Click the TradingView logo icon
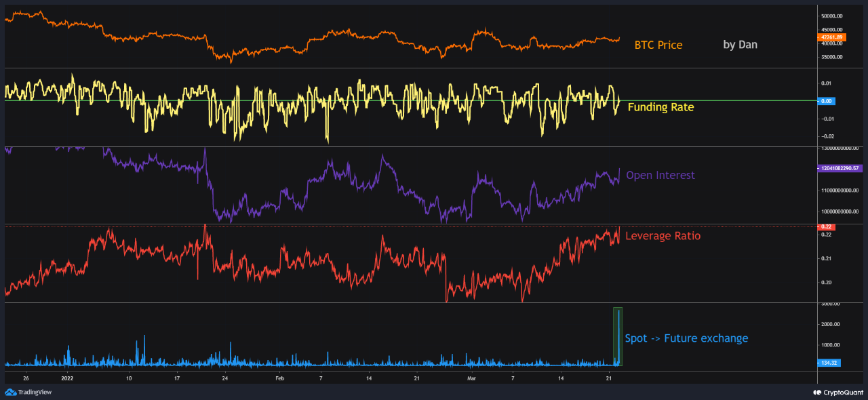This screenshot has width=868, height=400. tap(11, 392)
